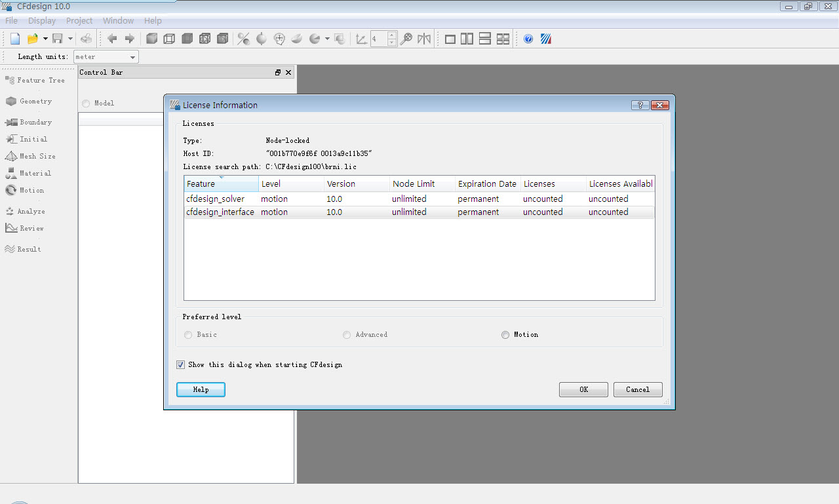Click the blue help question icon
Viewport: 839px width, 504px height.
tap(528, 39)
